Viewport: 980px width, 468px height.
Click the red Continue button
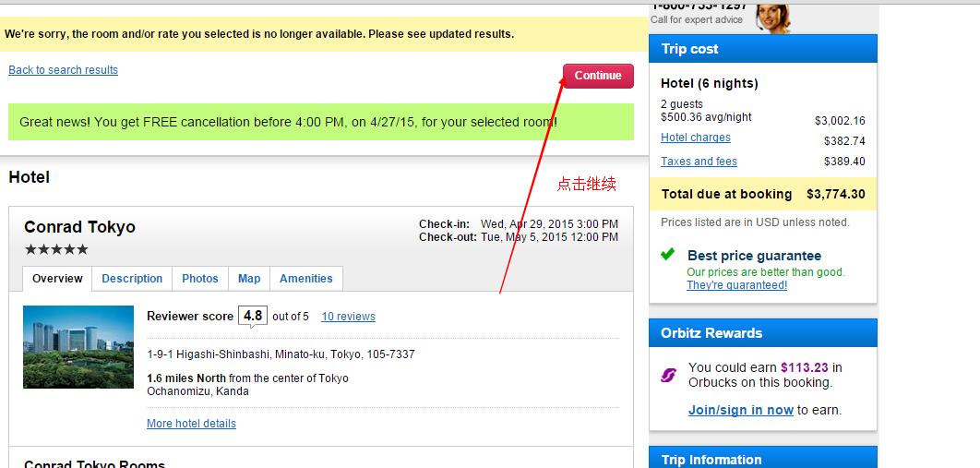tap(598, 76)
